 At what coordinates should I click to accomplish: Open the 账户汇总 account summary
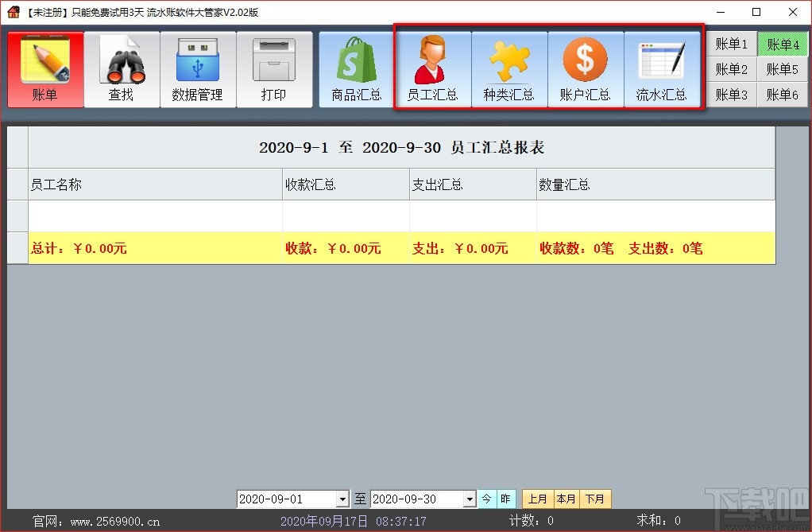tap(586, 68)
